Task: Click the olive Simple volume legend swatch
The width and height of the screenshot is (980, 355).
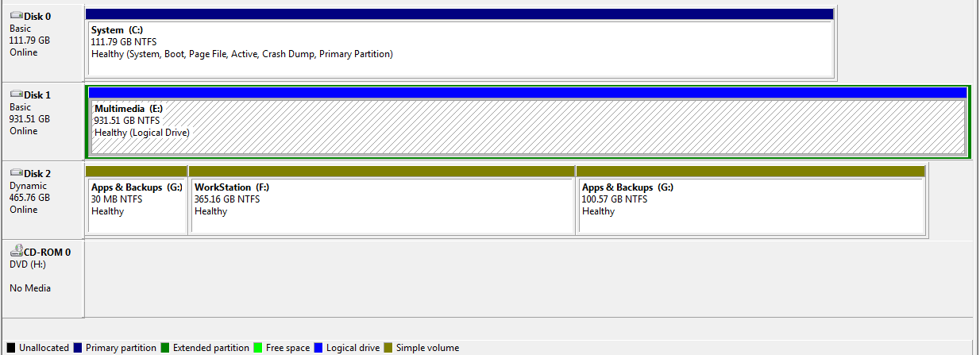Action: (x=388, y=348)
